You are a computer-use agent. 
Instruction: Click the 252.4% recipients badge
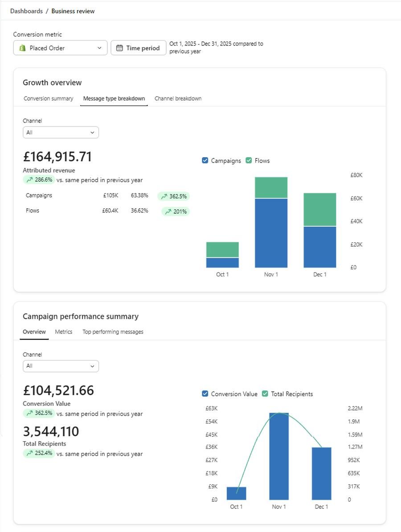point(39,453)
